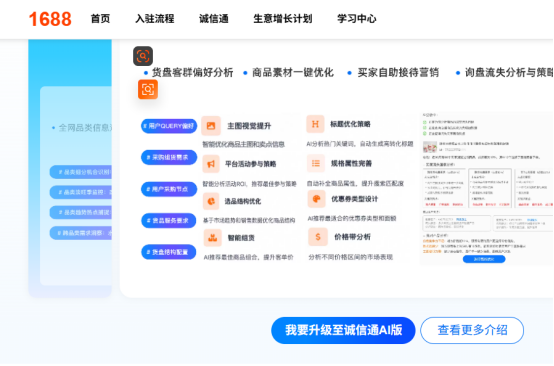Click the 智能组货 icon
This screenshot has width=554, height=366.
click(x=213, y=237)
